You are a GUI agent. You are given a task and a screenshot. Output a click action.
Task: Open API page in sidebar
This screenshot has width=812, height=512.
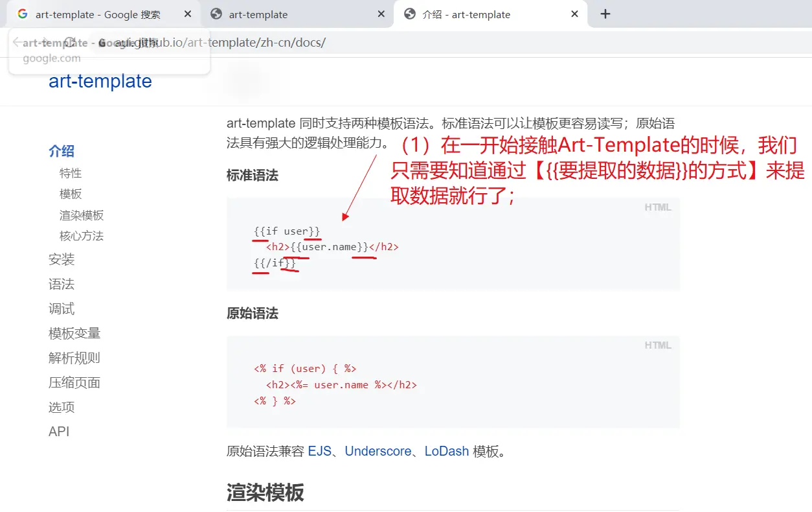(x=59, y=432)
